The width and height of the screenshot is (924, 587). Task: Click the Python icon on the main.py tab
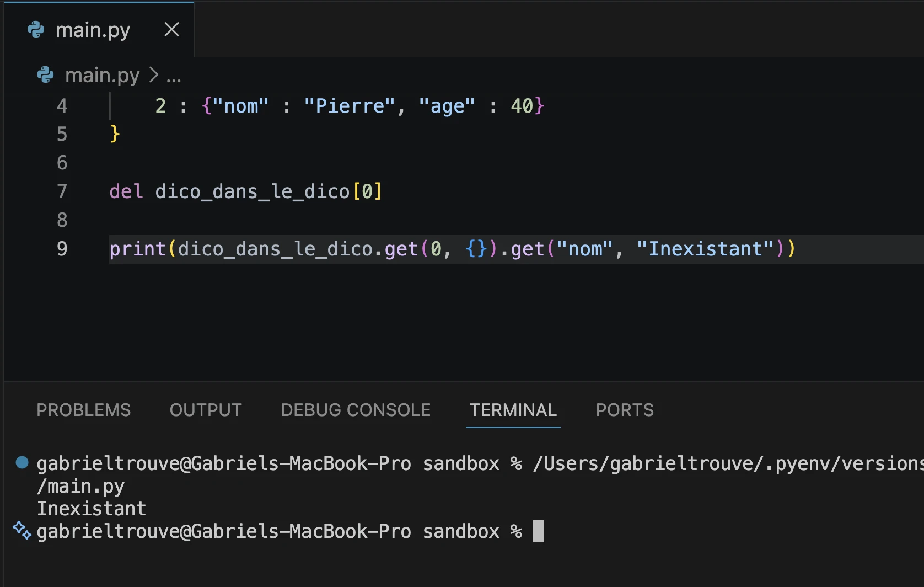point(36,30)
